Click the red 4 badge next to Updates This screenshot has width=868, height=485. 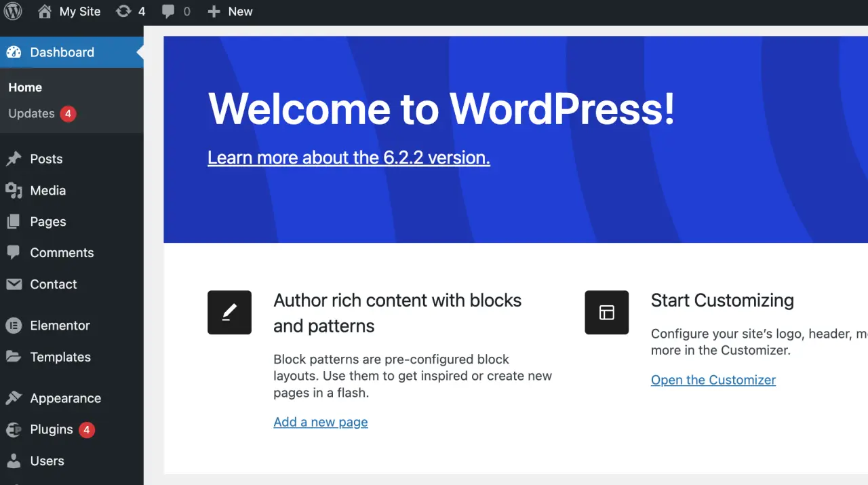point(68,114)
